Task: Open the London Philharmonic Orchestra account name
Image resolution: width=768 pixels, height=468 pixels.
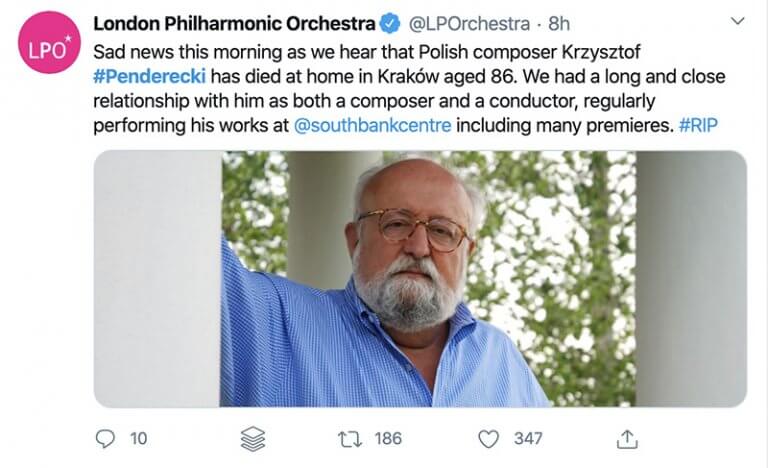Action: coord(234,22)
